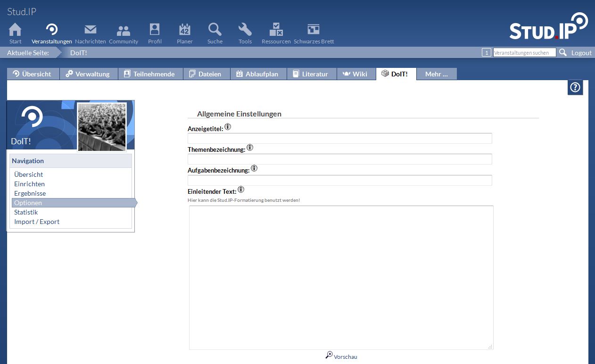This screenshot has height=364, width=595.
Task: Click info icon next to Anzeigetitel
Action: tap(228, 127)
